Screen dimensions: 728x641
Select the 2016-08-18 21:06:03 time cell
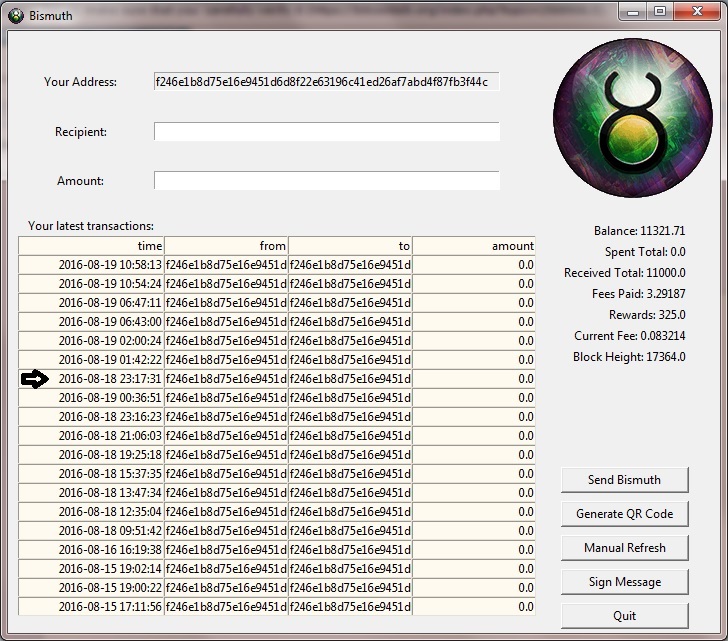click(x=91, y=436)
